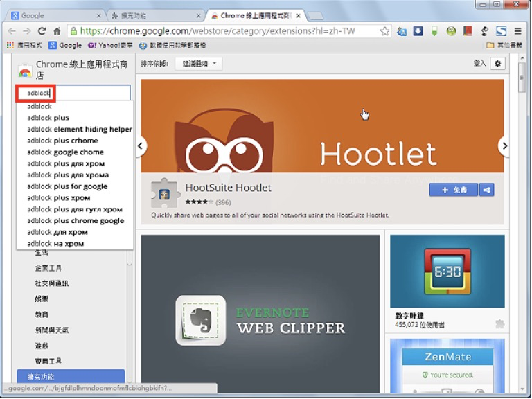This screenshot has width=532, height=399.
Task: Open the sort order dropdown
Action: [x=199, y=64]
